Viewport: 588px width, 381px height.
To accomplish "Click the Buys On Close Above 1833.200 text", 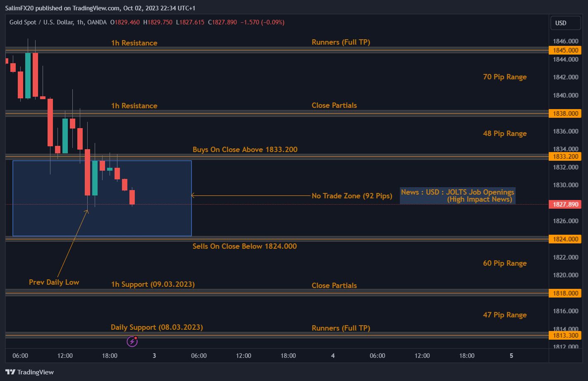I will coord(245,150).
